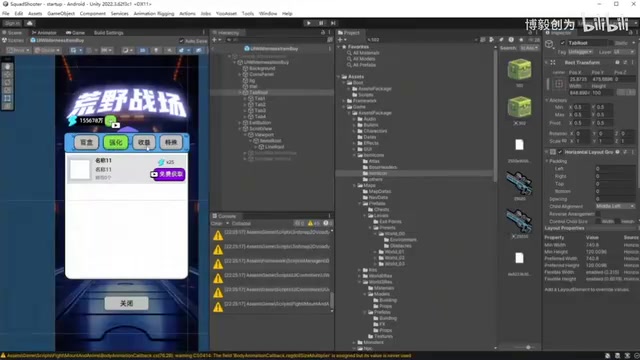Open search by type filter in Project
Viewport: 640px width, 360px height.
click(x=492, y=40)
